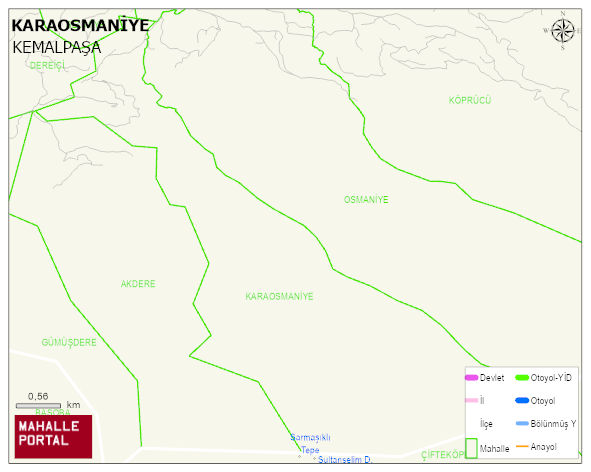
Task: Click the Otoyol-YİD green legend swatch
Action: [x=522, y=377]
